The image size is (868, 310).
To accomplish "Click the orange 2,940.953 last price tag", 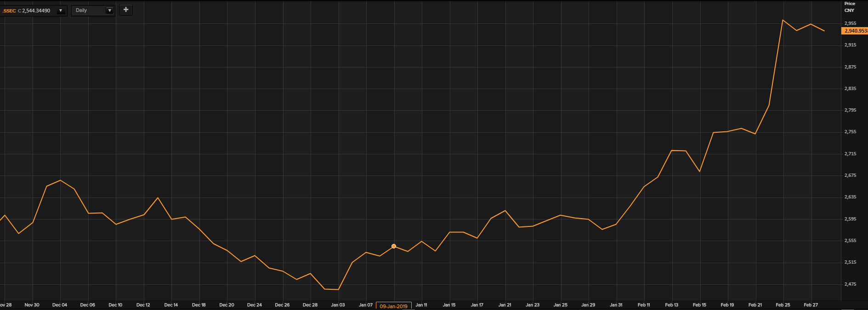I will tap(855, 31).
